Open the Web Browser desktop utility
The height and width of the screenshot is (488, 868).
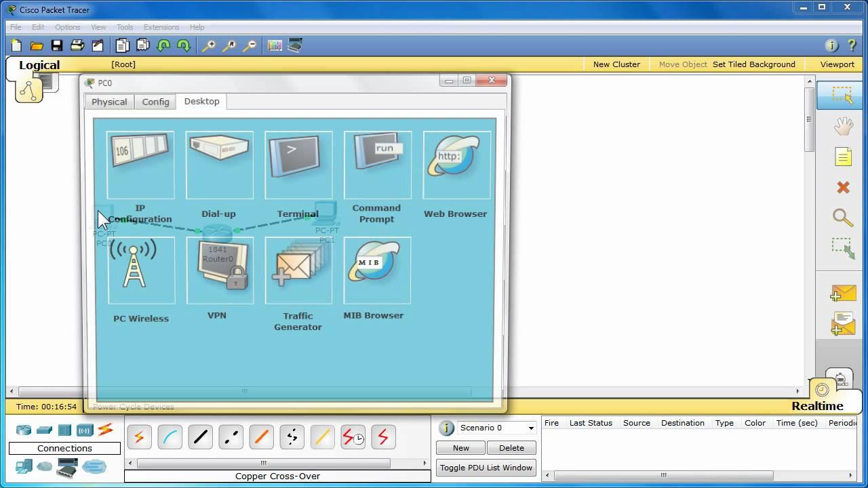[x=456, y=165]
